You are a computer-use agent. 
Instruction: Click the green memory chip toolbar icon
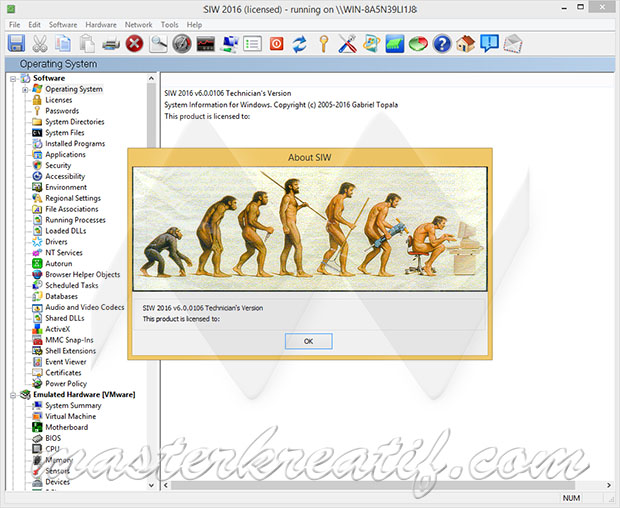(x=395, y=43)
